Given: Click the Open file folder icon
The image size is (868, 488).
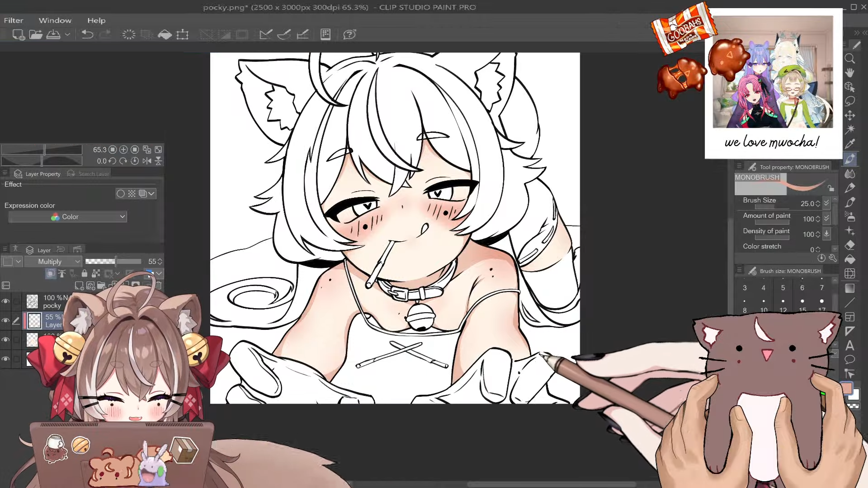Looking at the screenshot, I should (36, 34).
